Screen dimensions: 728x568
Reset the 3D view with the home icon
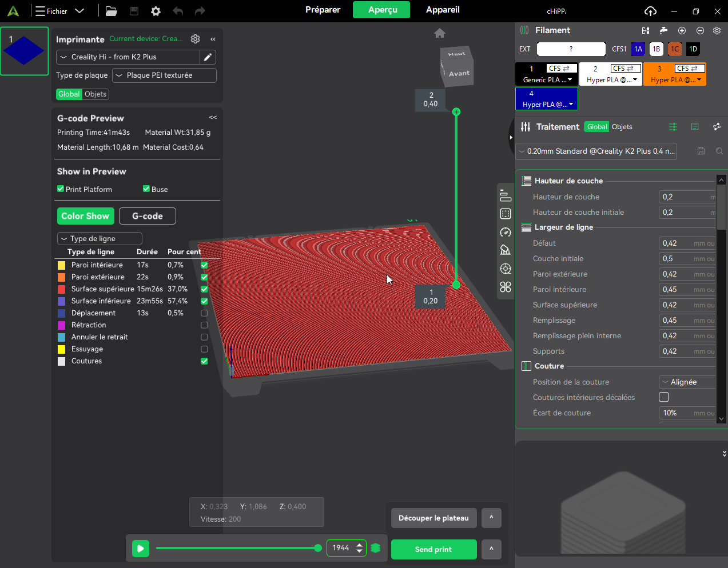[x=439, y=33]
